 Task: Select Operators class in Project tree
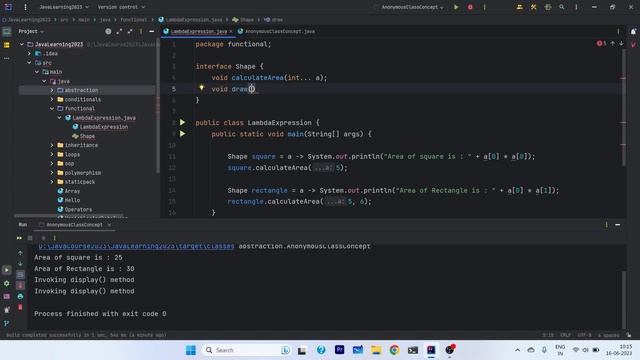pyautogui.click(x=78, y=209)
